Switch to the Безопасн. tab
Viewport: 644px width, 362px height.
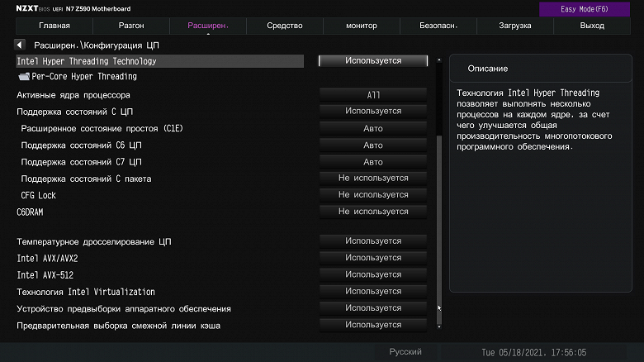[438, 26]
